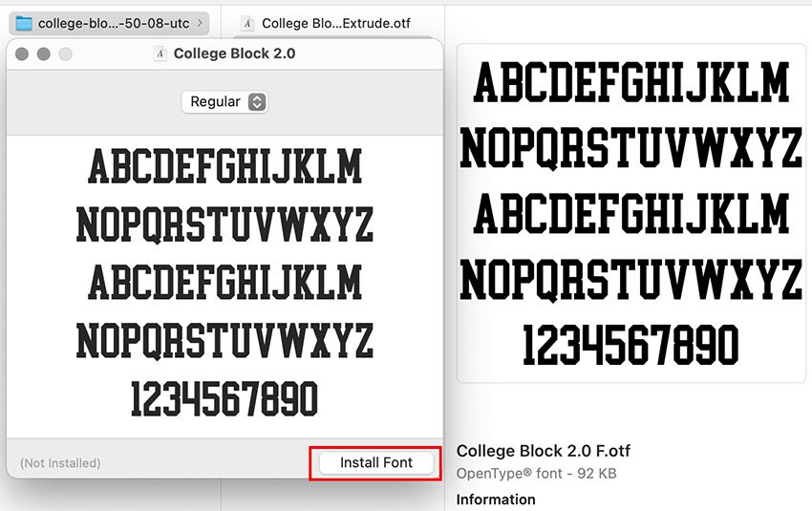Minimize the College Block 2.0 preview window
The width and height of the screenshot is (812, 511).
[43, 54]
